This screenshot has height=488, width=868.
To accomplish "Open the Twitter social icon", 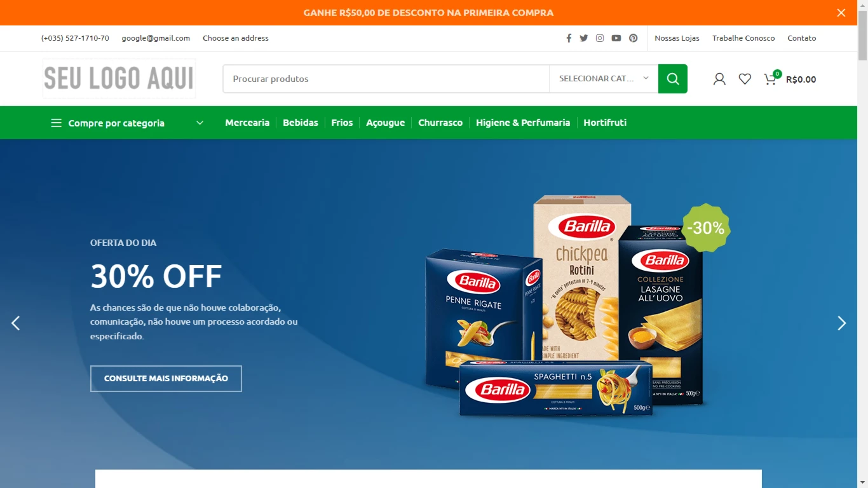I will [584, 38].
